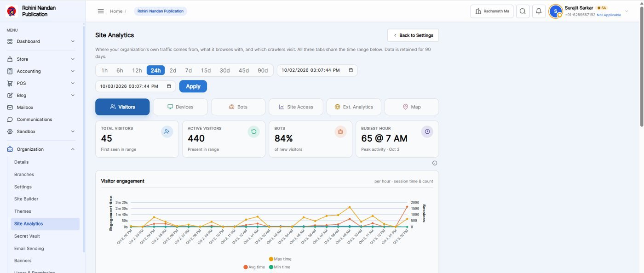The image size is (644, 273).
Task: Click the Apply button
Action: (193, 86)
